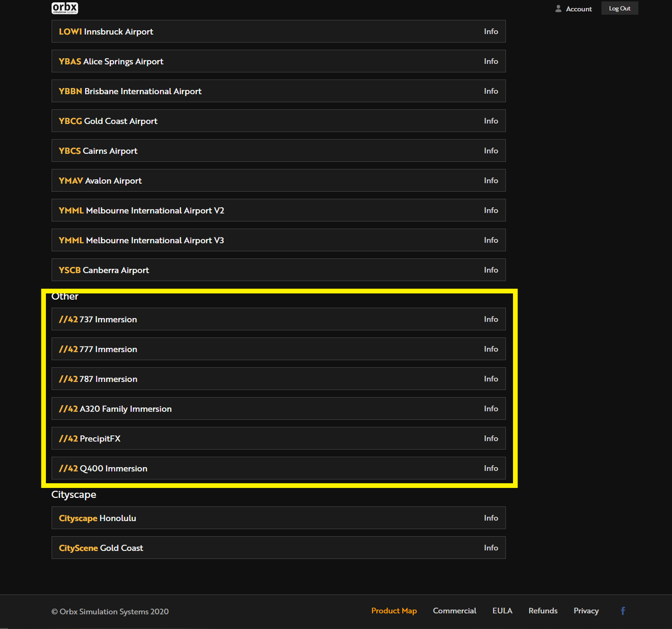View Info for 787 Immersion

coord(491,379)
